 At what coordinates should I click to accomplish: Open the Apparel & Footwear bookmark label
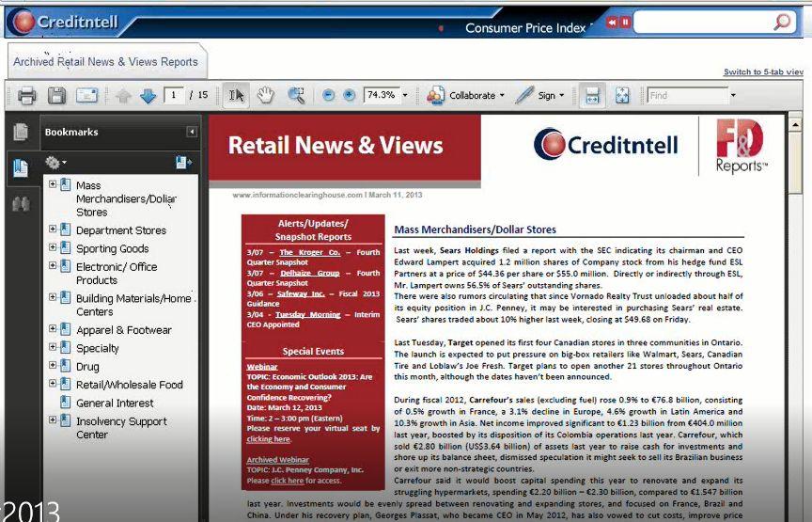[124, 330]
